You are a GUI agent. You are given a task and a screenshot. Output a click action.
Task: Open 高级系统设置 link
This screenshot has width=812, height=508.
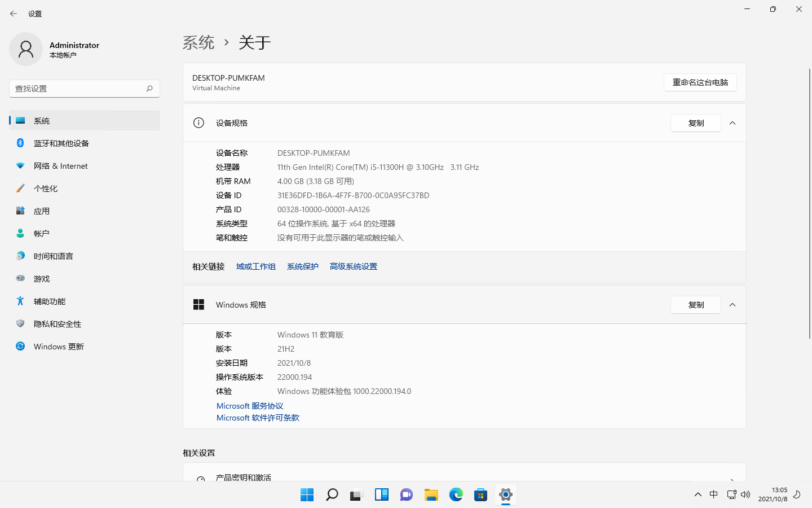click(x=354, y=266)
